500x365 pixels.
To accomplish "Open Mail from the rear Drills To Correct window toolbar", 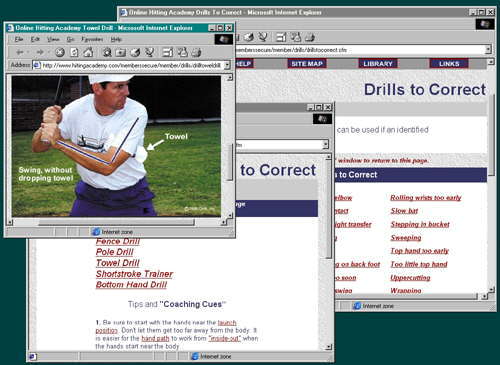I will (296, 37).
